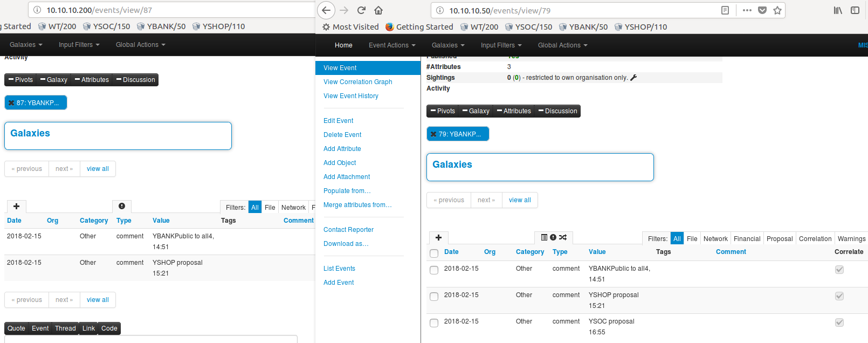The height and width of the screenshot is (343, 868).
Task: Filter event 79 attributes by Network
Action: pyautogui.click(x=715, y=239)
